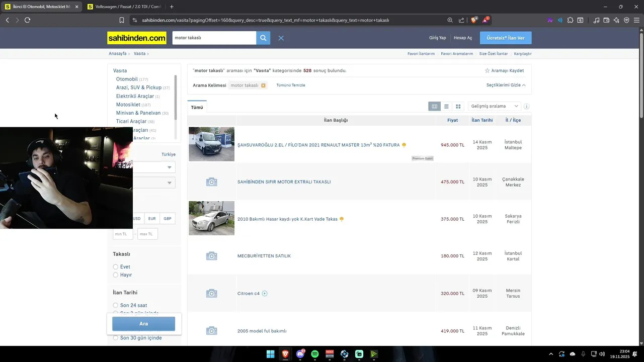Open Brave Rewards triangle icon
644x362 pixels.
tap(486, 20)
